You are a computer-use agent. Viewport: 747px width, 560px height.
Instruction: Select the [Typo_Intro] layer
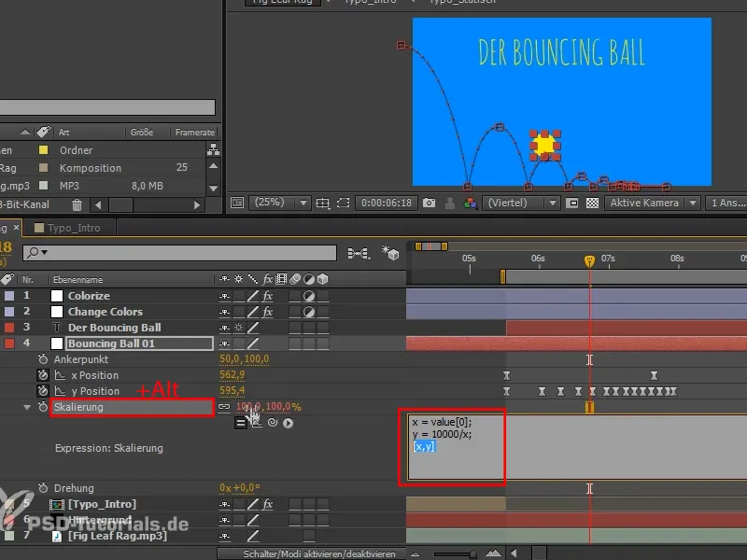click(x=102, y=504)
